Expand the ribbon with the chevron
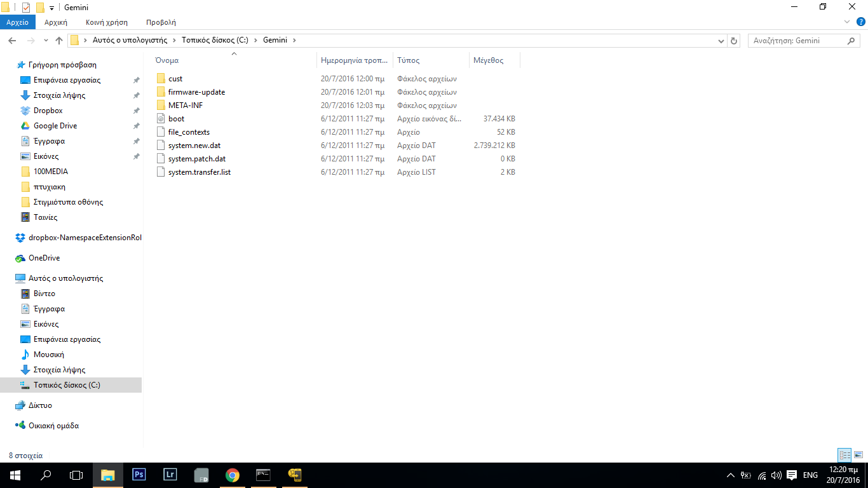This screenshot has height=488, width=868. (x=846, y=22)
